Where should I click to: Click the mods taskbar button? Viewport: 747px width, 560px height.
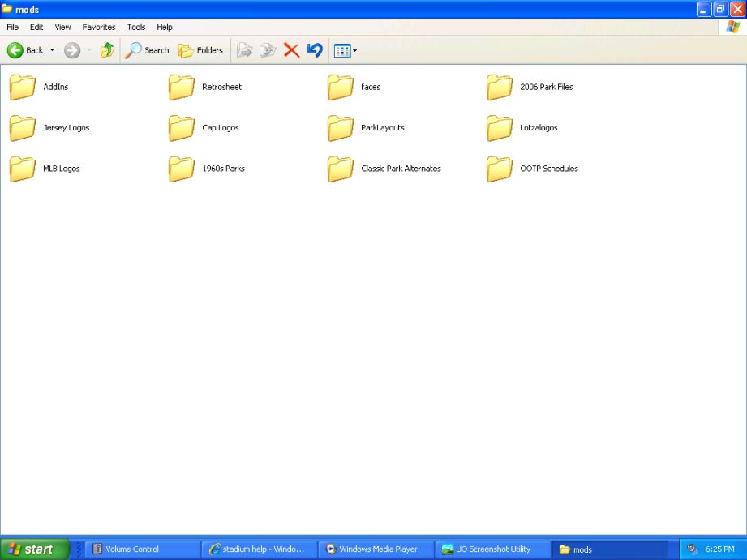tap(609, 549)
